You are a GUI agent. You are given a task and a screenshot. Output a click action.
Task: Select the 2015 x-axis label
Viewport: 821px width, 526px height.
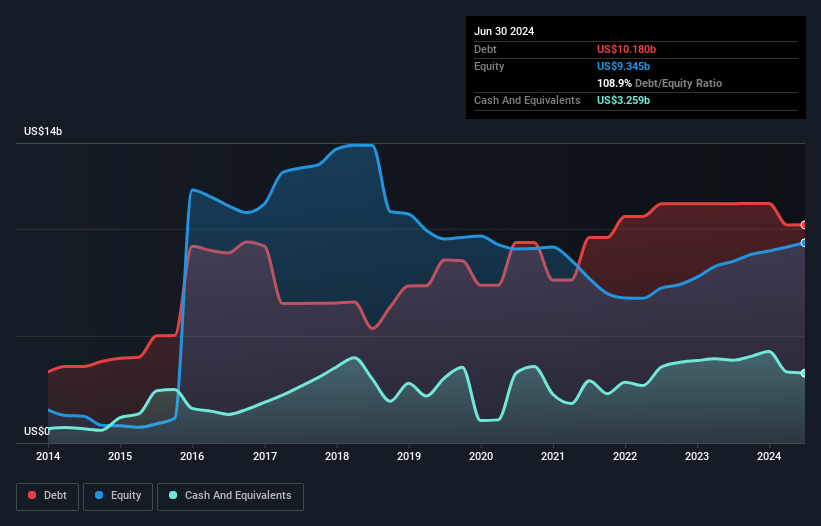(120, 456)
